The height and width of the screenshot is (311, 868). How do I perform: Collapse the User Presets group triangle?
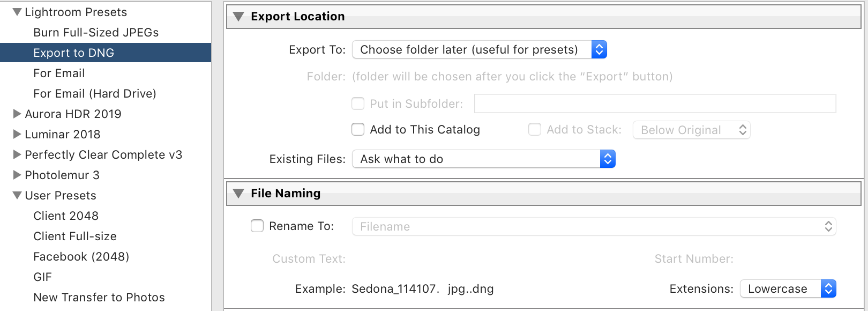[x=17, y=195]
